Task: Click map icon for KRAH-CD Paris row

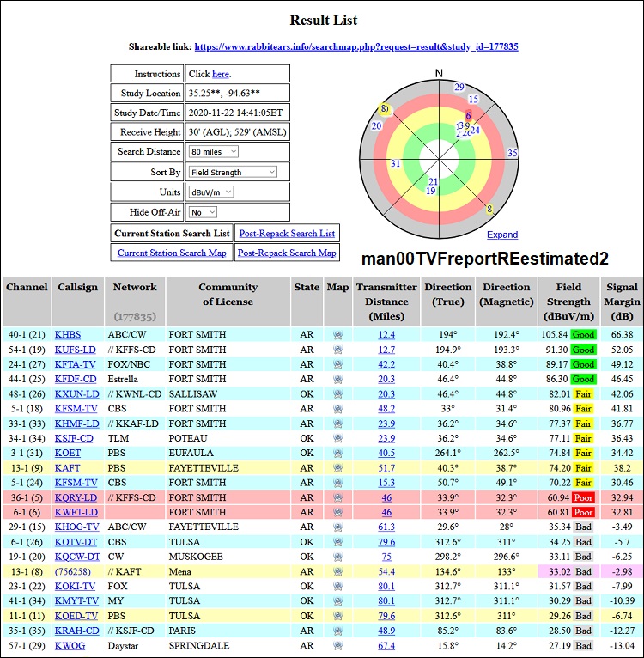Action: tap(337, 631)
